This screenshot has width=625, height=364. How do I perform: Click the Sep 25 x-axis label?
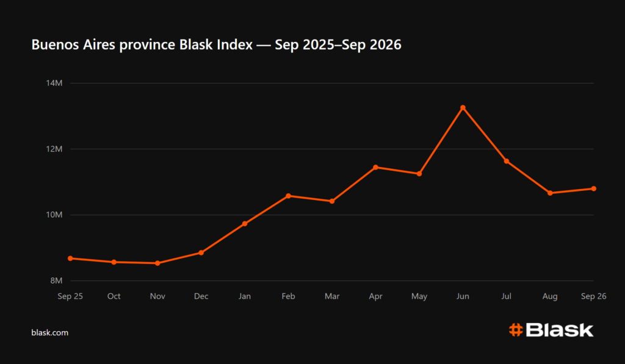pos(70,296)
